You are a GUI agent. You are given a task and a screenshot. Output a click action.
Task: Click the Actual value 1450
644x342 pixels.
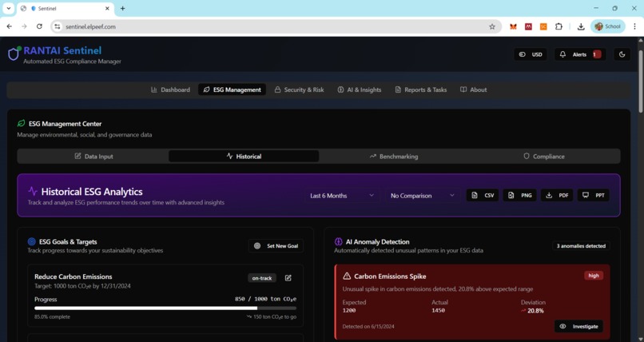(x=438, y=310)
